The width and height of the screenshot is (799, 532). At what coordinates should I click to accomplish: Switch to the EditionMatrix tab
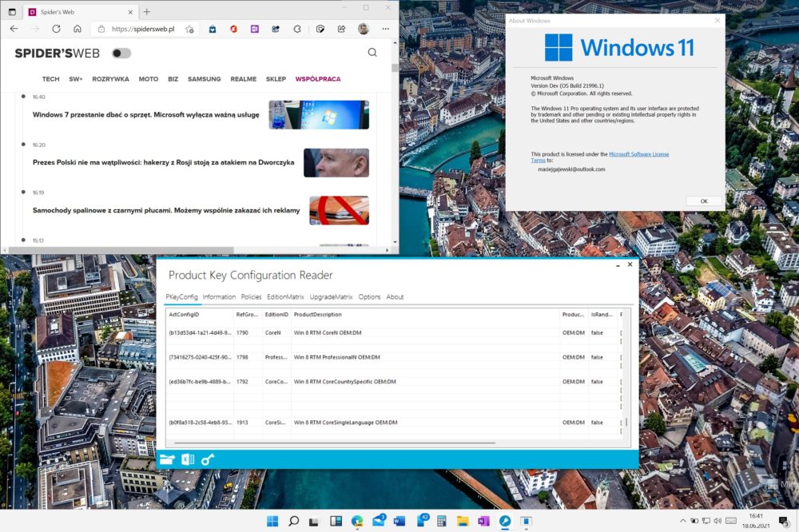click(x=285, y=296)
